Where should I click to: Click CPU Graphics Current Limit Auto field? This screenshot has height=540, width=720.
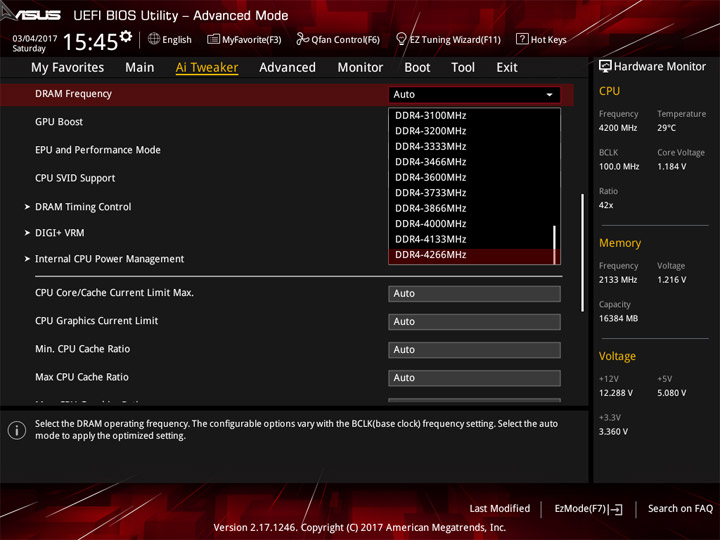pos(474,321)
